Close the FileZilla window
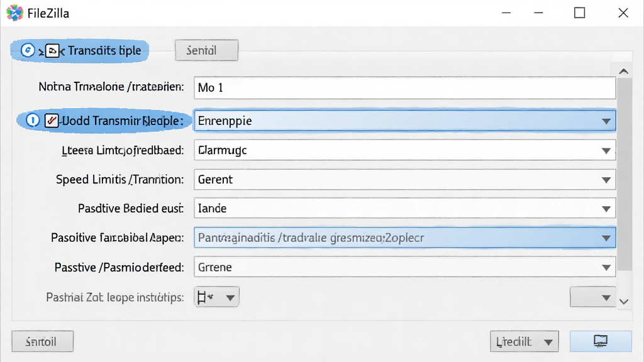This screenshot has height=362, width=644. [623, 13]
